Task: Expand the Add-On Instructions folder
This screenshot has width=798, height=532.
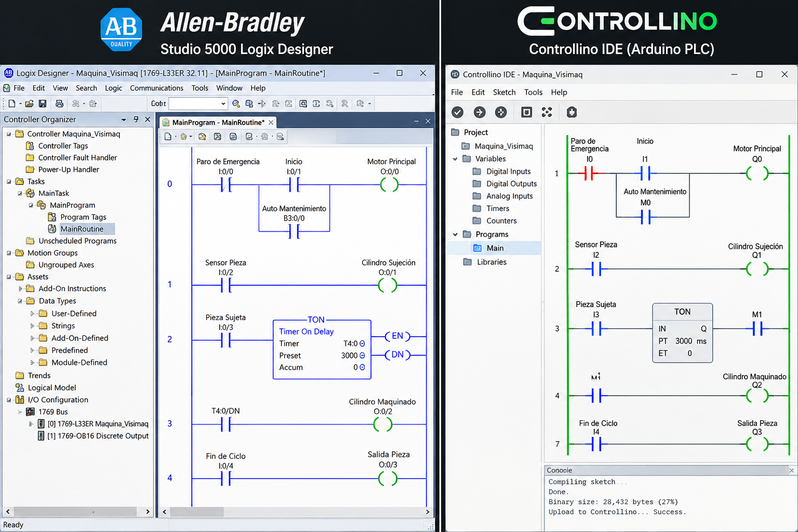Action: 20,289
